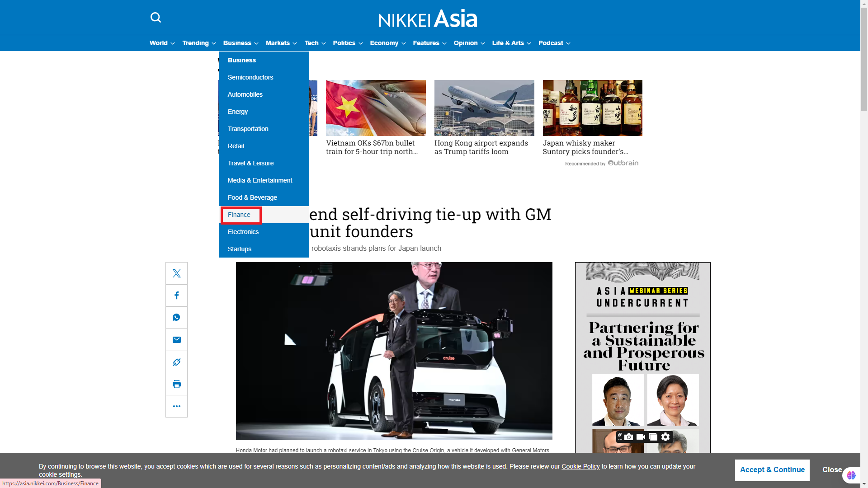Expand the World dropdown menu

[162, 43]
